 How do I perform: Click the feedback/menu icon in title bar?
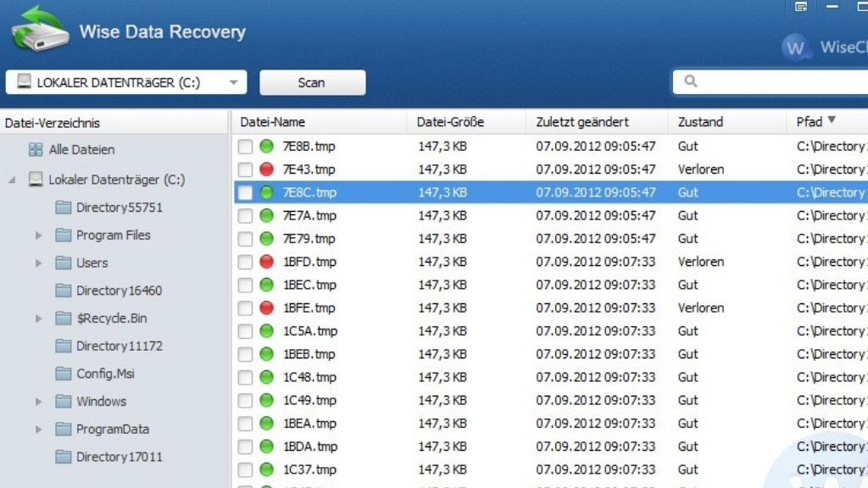[x=801, y=7]
